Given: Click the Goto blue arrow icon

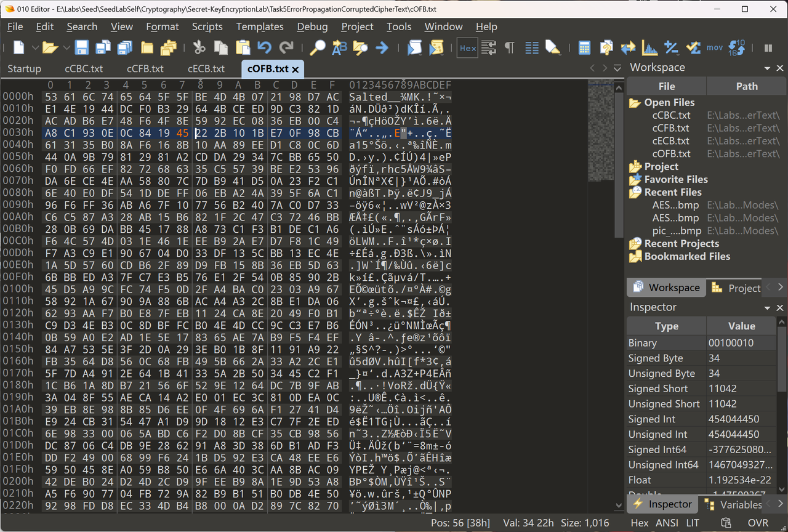Looking at the screenshot, I should click(x=382, y=47).
